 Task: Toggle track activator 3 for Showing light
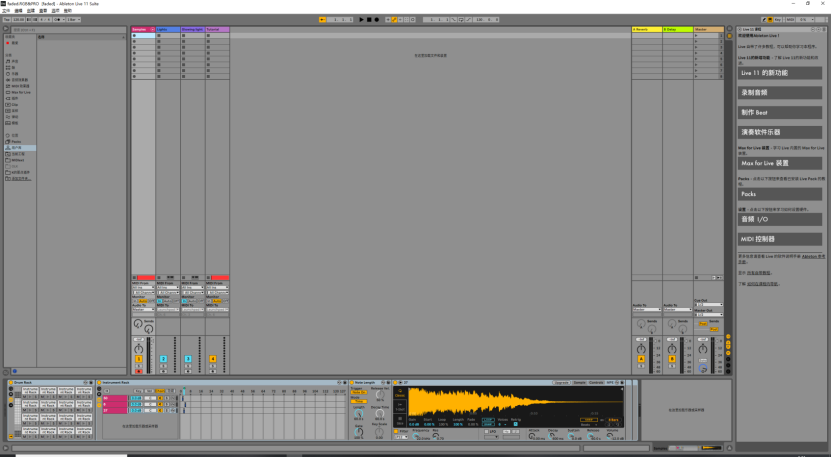coord(188,359)
